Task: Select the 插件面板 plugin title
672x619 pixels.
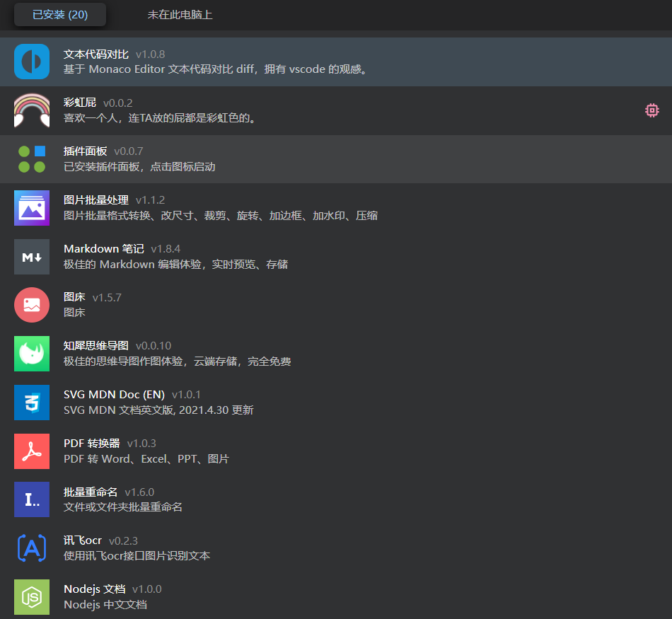Action: (x=86, y=151)
